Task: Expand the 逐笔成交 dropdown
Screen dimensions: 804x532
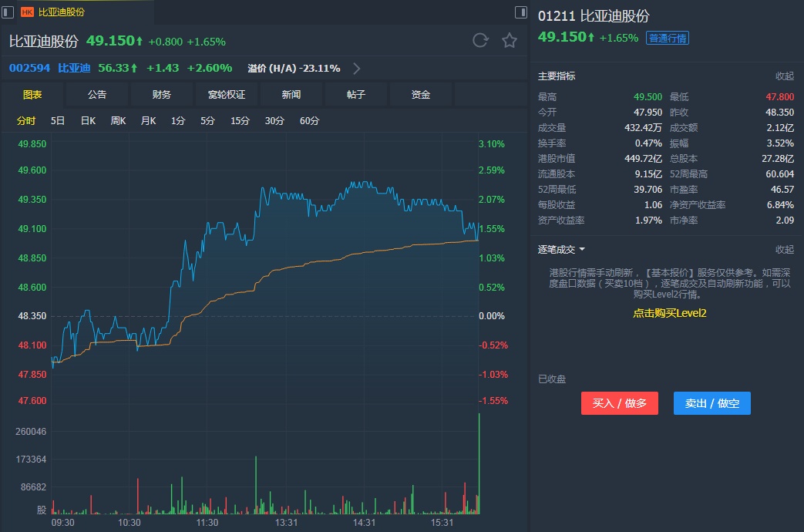Action: click(582, 250)
